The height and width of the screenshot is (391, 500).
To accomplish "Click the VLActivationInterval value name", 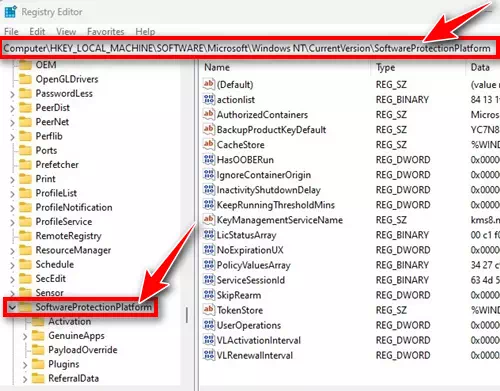I will (x=259, y=340).
